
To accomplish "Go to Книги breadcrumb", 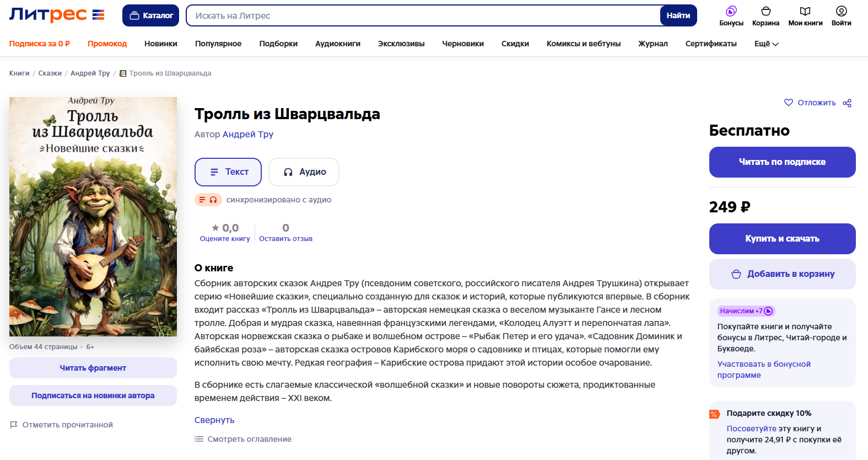I will tap(19, 73).
